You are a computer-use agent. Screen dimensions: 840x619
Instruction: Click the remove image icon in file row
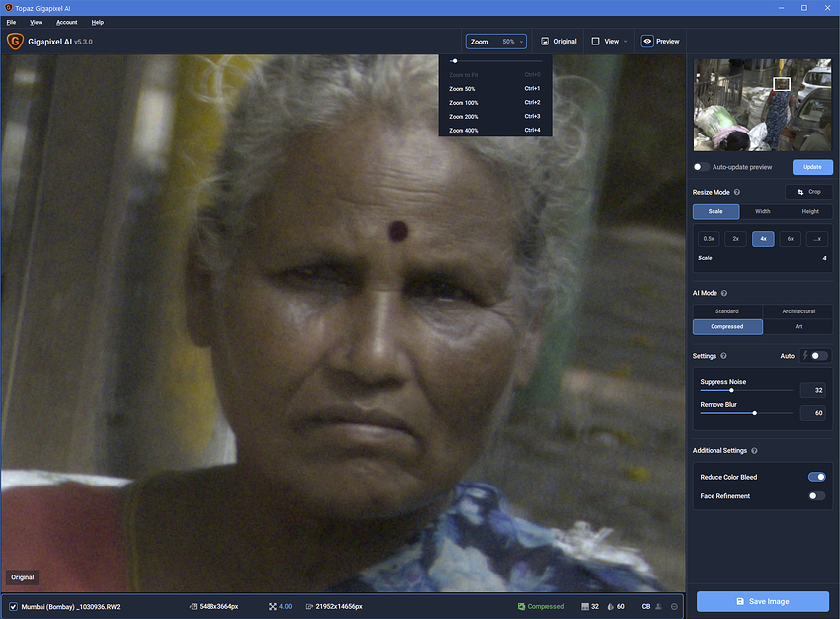[674, 606]
